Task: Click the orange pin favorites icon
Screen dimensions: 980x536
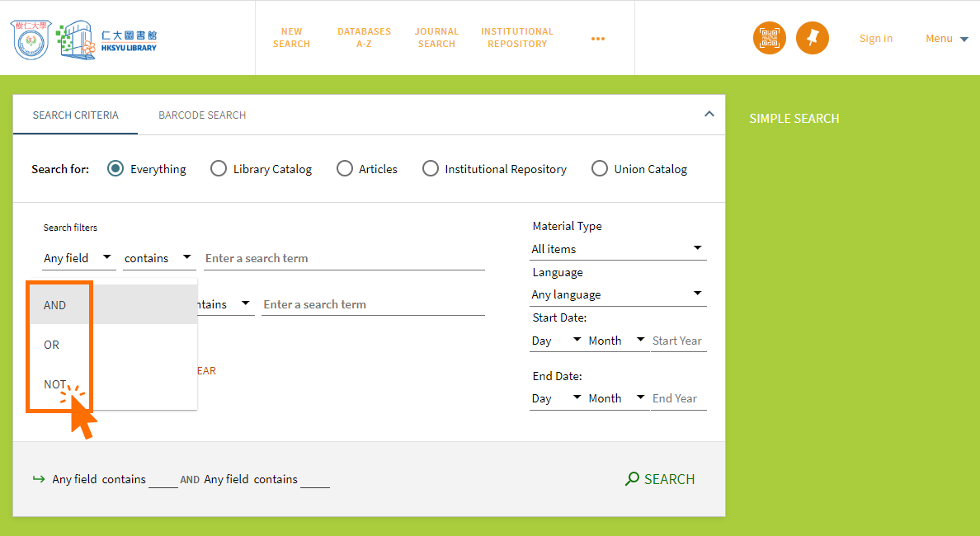Action: pos(812,38)
